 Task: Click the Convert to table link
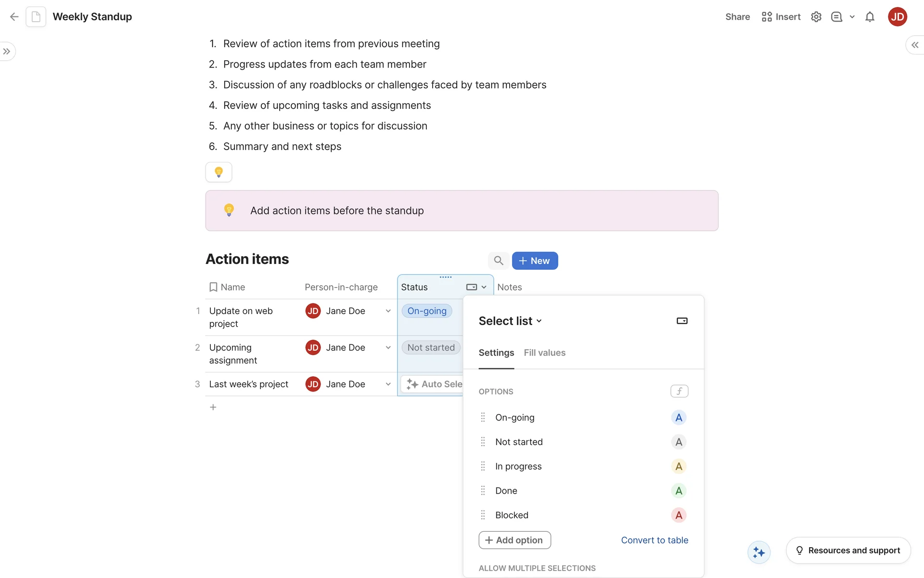pyautogui.click(x=654, y=540)
